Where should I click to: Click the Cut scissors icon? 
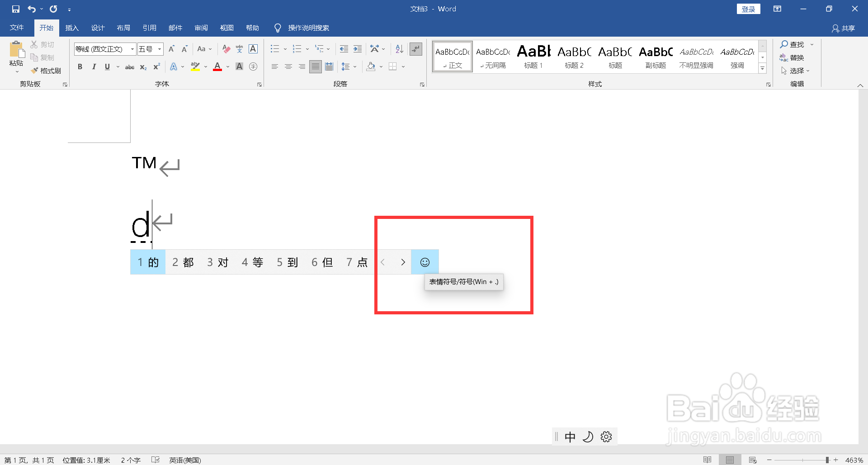click(34, 44)
